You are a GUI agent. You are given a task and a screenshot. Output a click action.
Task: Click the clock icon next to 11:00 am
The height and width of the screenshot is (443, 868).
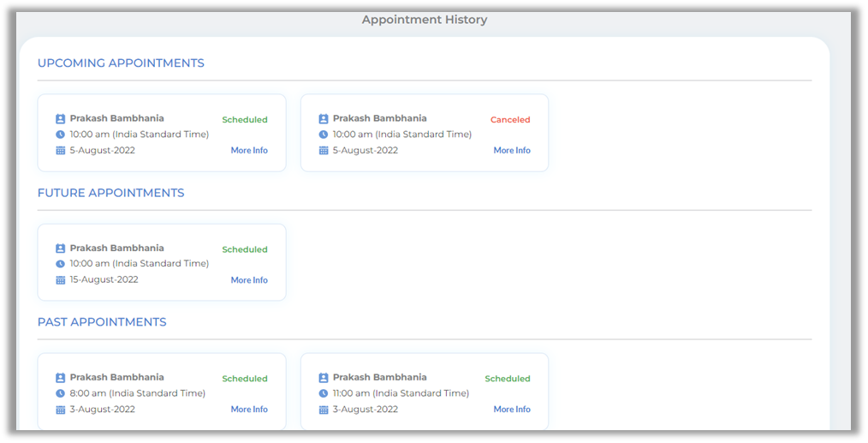324,393
